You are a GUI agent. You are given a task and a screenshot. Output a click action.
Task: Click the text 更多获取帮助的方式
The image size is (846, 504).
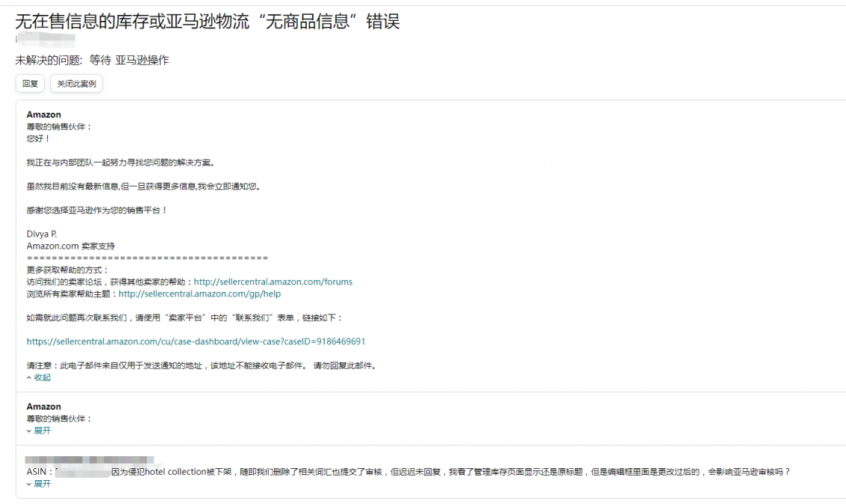tap(67, 270)
